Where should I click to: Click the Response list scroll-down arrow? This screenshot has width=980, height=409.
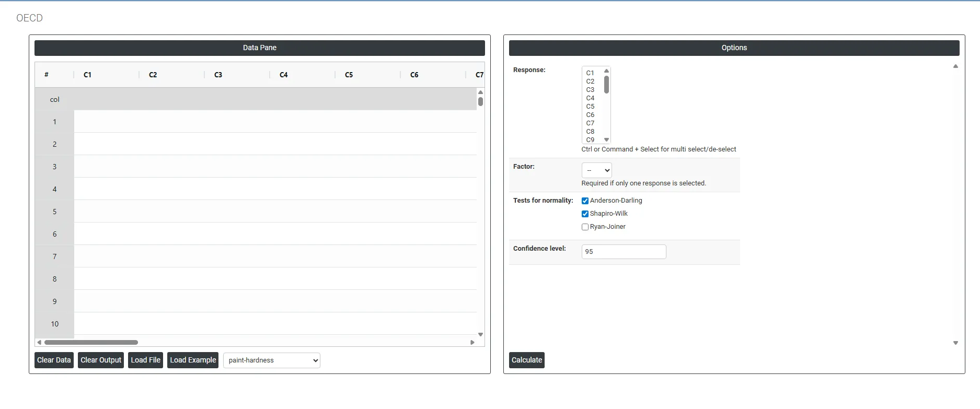606,140
